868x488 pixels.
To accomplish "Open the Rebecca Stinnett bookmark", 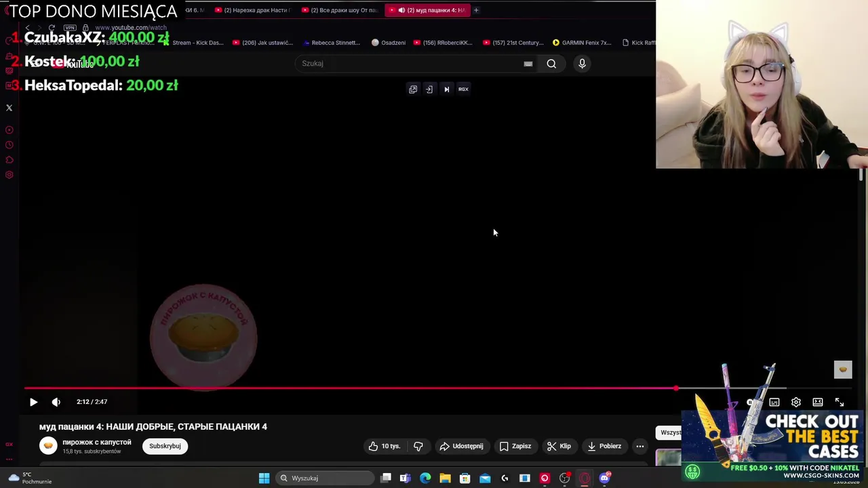I will pos(332,43).
